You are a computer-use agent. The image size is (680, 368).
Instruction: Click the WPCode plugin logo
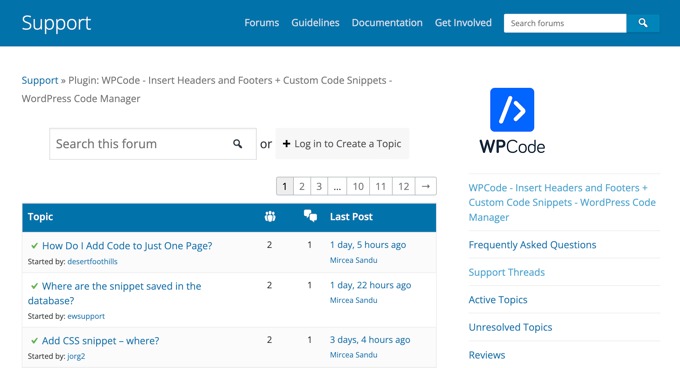[x=512, y=120]
